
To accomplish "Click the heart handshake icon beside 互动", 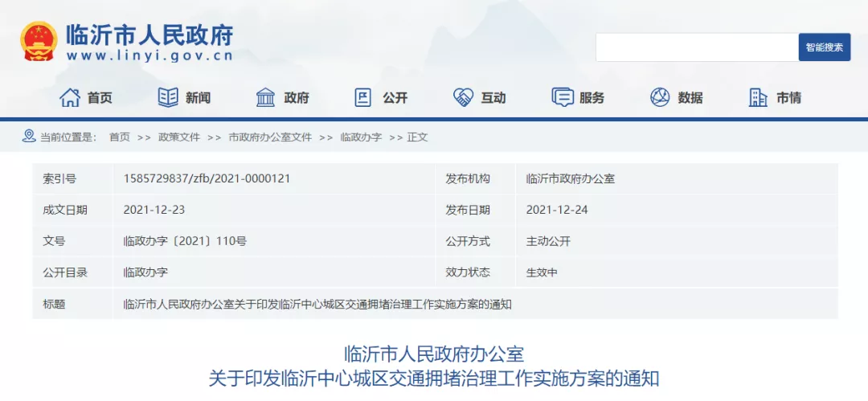I will point(463,97).
